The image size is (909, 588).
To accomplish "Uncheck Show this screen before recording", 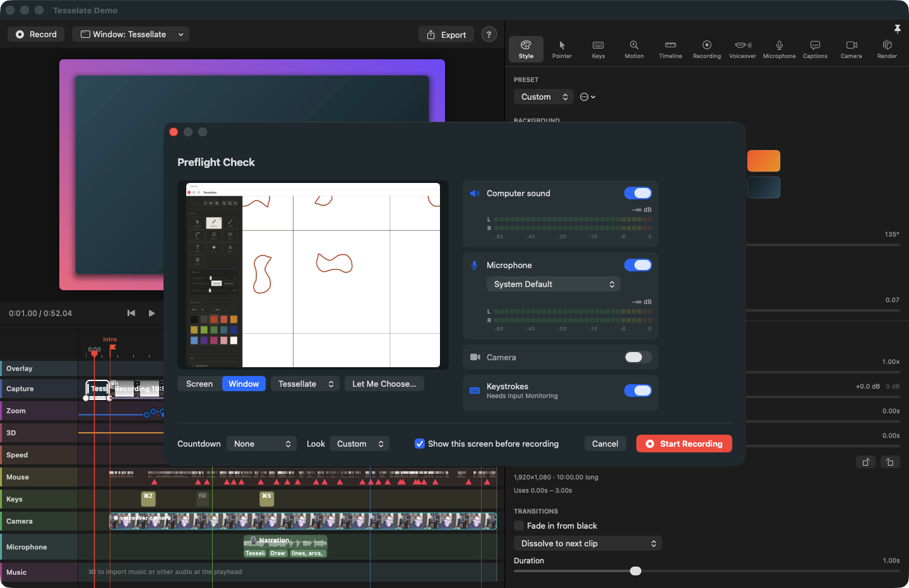I will tap(420, 444).
